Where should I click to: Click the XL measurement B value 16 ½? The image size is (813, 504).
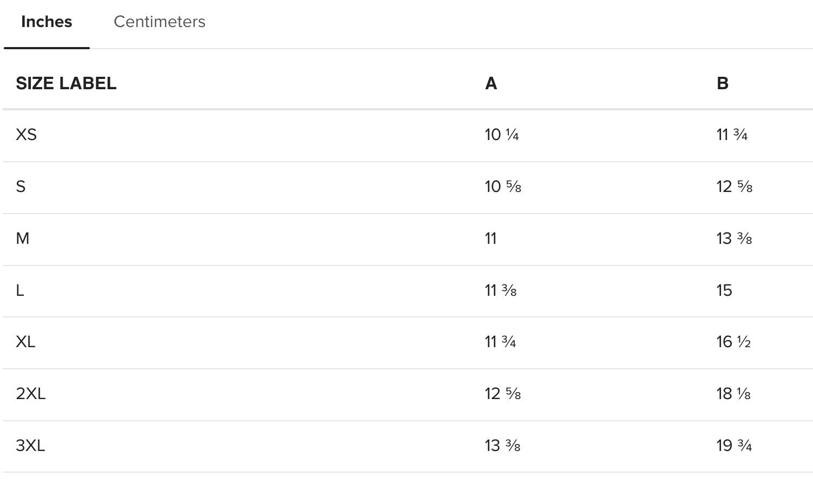pos(733,342)
